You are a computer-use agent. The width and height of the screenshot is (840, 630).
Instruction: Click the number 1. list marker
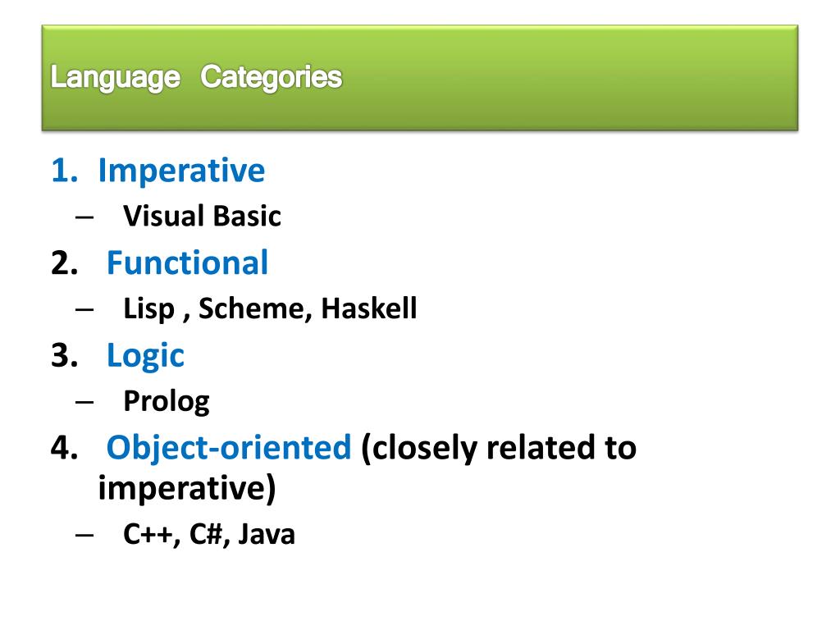pos(65,171)
